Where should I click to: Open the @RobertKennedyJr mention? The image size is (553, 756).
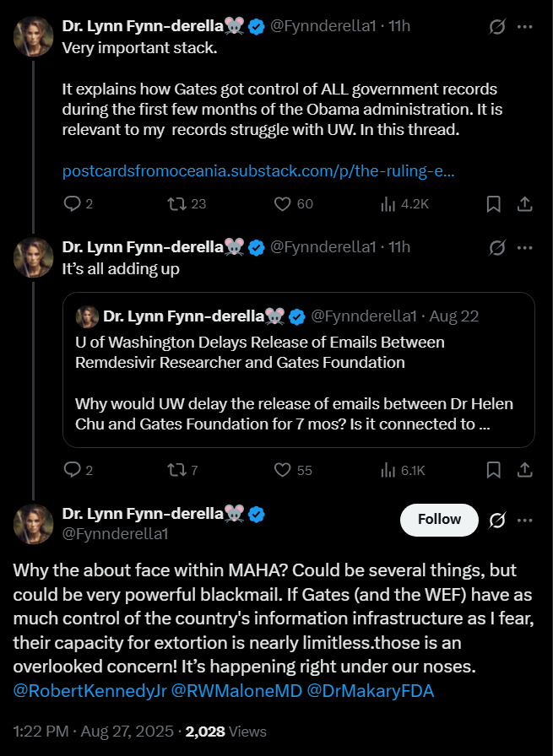point(89,690)
